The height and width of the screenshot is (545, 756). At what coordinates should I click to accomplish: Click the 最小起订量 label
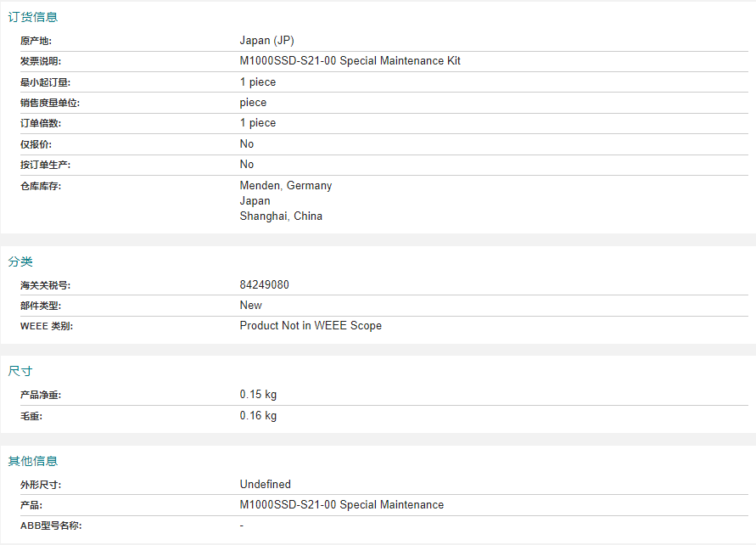pyautogui.click(x=45, y=82)
